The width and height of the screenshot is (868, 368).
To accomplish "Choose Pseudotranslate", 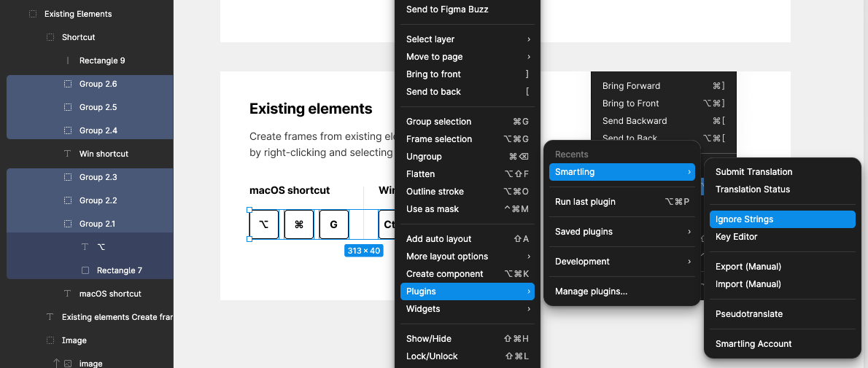I will click(x=782, y=314).
